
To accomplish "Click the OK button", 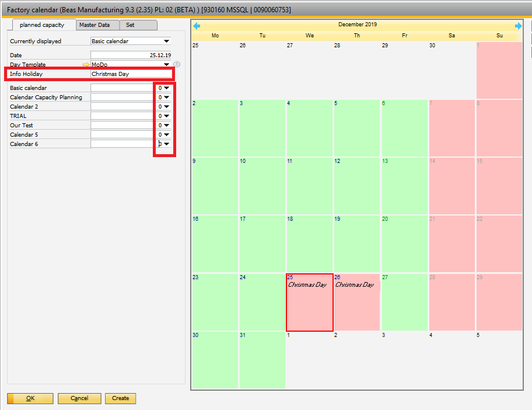I will click(29, 398).
